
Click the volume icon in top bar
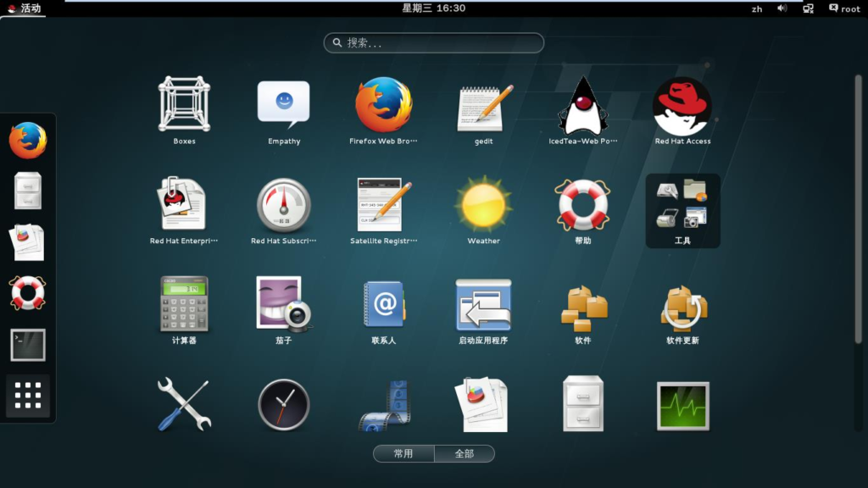click(x=782, y=8)
